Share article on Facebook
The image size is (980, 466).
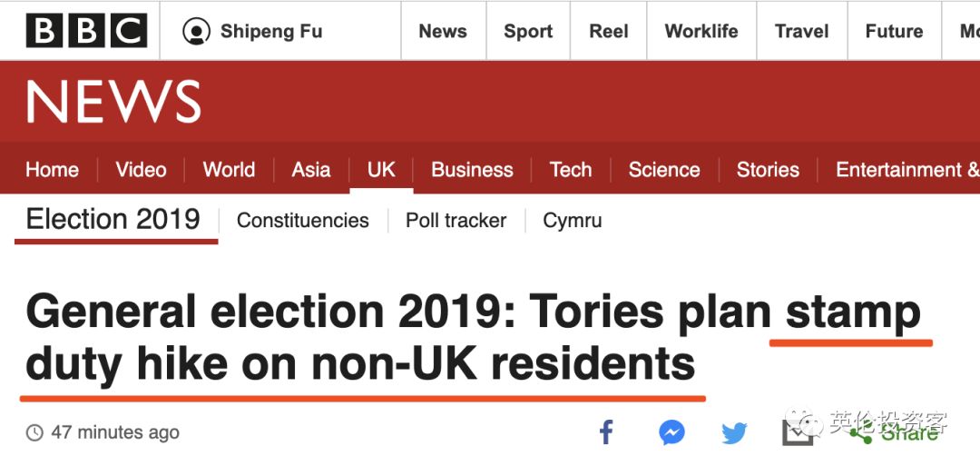click(606, 432)
